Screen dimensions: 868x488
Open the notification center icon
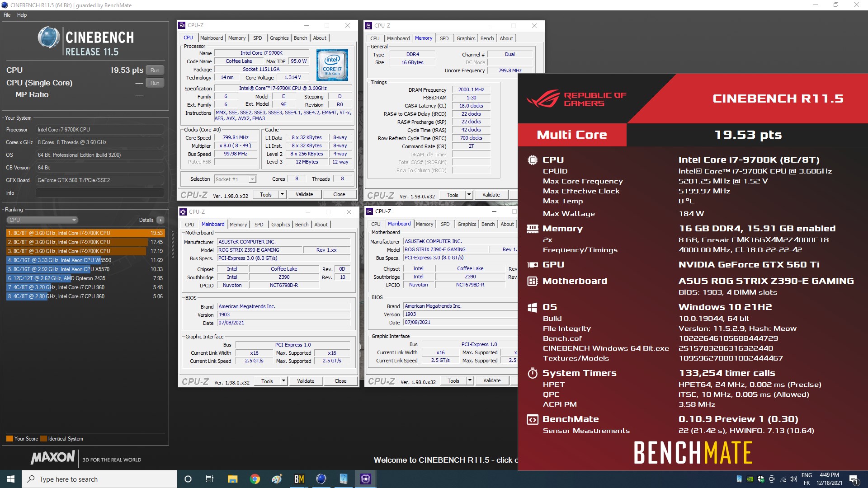click(x=854, y=479)
